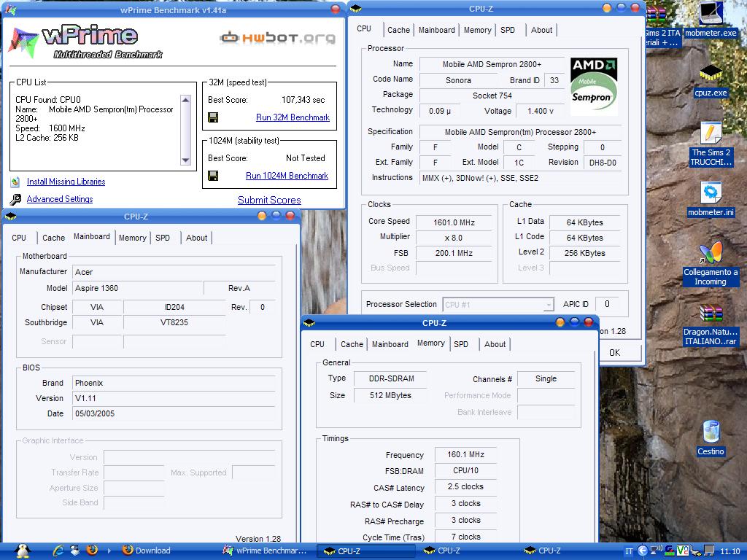This screenshot has width=747, height=560.
Task: Open Memory tab in the processor CPU-Z window
Action: pyautogui.click(x=477, y=30)
